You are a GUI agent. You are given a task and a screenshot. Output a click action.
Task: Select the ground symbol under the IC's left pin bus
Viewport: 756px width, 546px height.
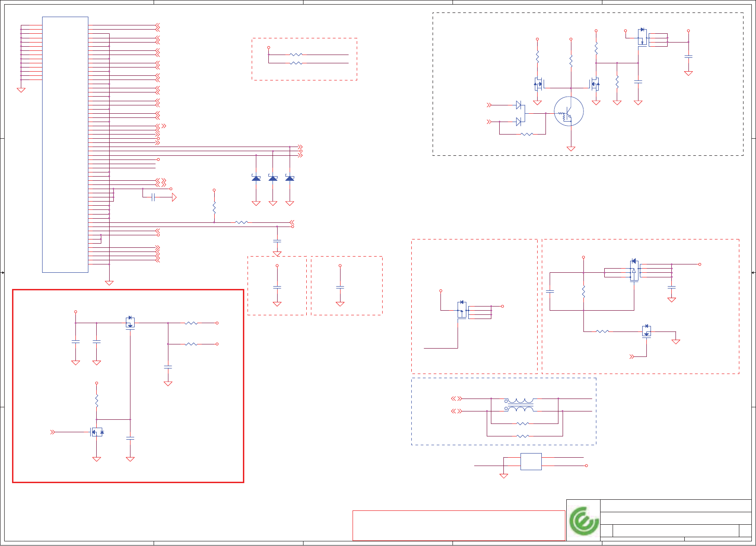click(21, 90)
